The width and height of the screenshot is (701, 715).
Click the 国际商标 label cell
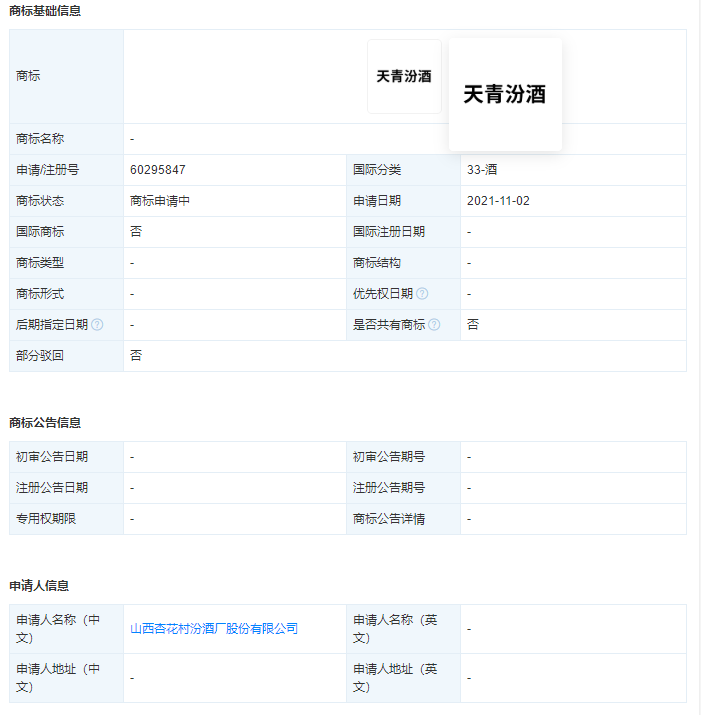tap(67, 232)
